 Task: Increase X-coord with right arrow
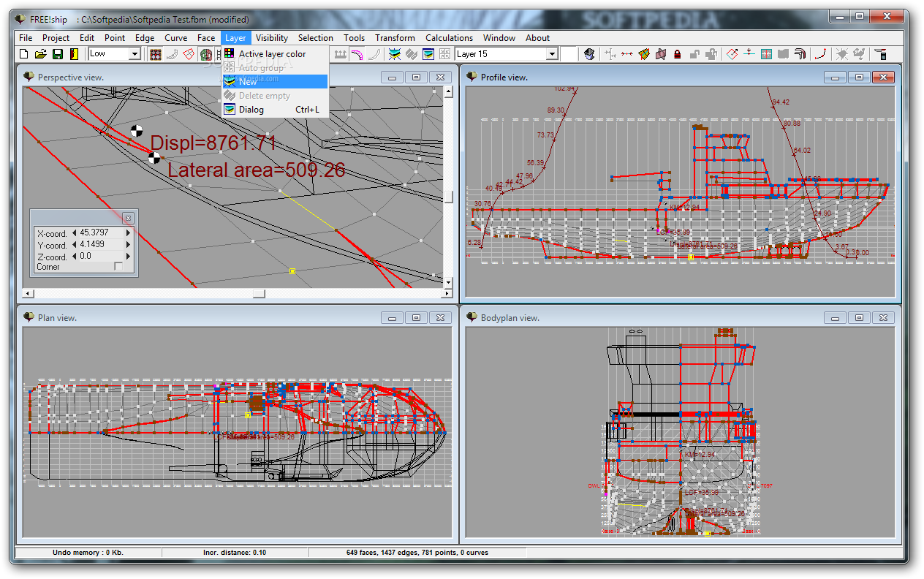pyautogui.click(x=129, y=233)
